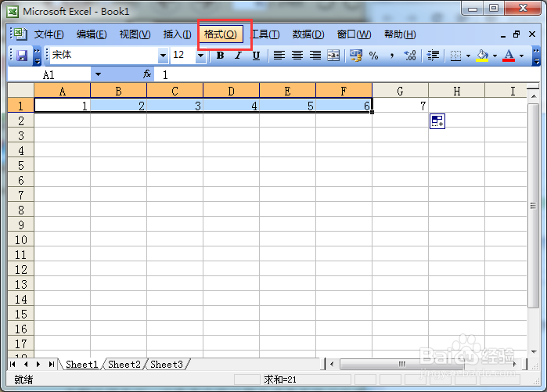The image size is (547, 392).
Task: Align text right
Action: click(315, 56)
